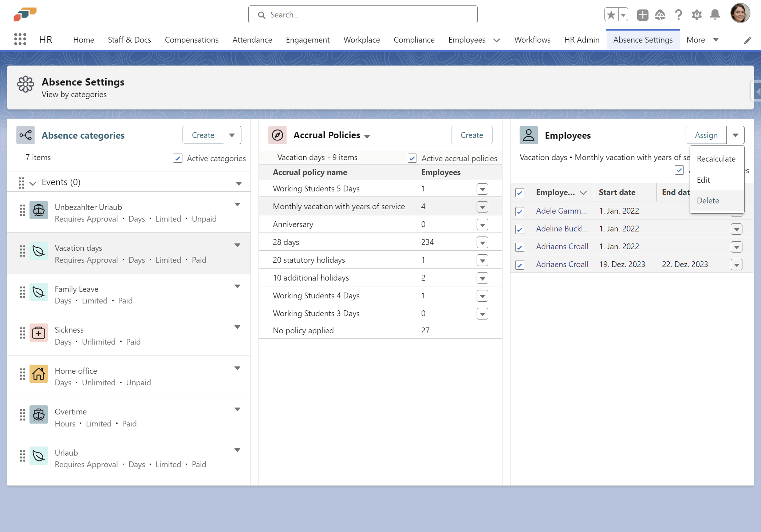This screenshot has width=761, height=532.
Task: Click the Assign button
Action: 706,135
